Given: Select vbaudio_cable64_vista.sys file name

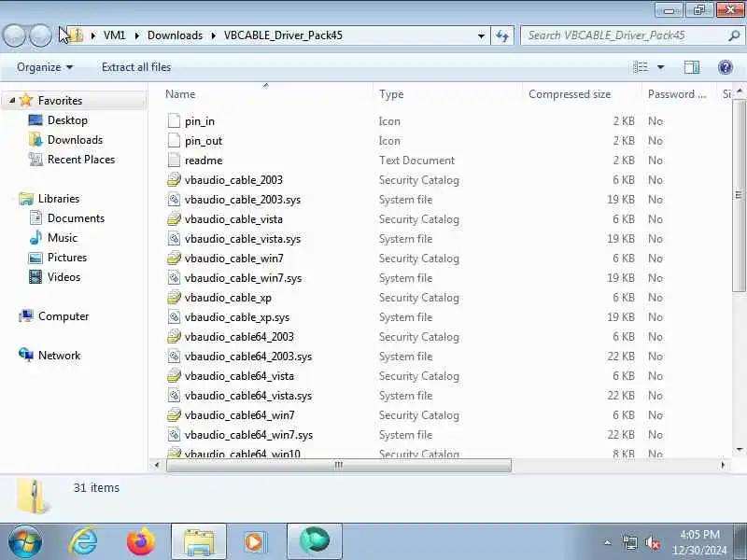Looking at the screenshot, I should pos(248,395).
